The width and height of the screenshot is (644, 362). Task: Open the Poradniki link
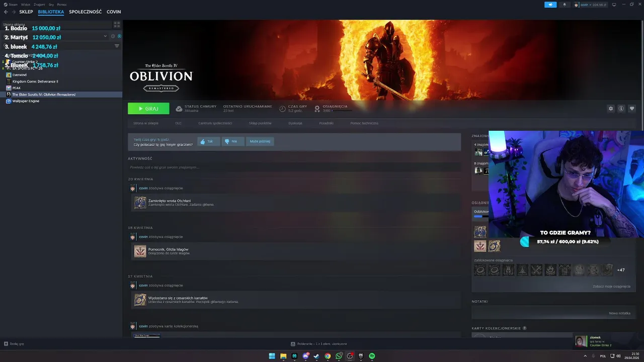click(326, 123)
